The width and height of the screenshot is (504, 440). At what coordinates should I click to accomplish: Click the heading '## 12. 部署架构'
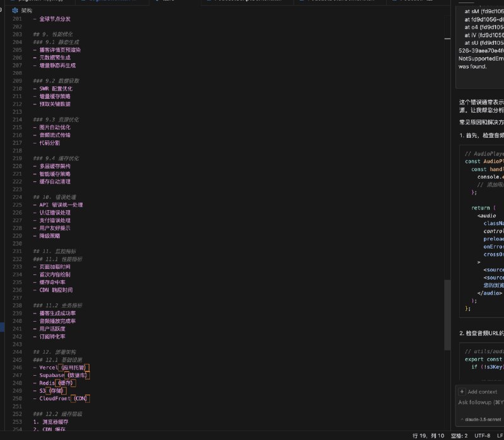[x=54, y=352]
